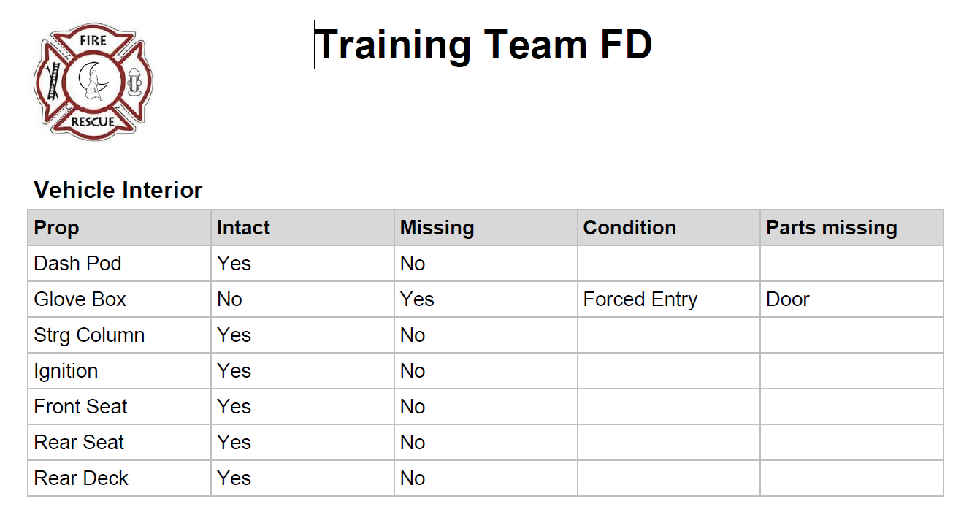Click the Glove Box Intact 'No' cell
Viewport: 980px width, 523px height.
point(303,299)
